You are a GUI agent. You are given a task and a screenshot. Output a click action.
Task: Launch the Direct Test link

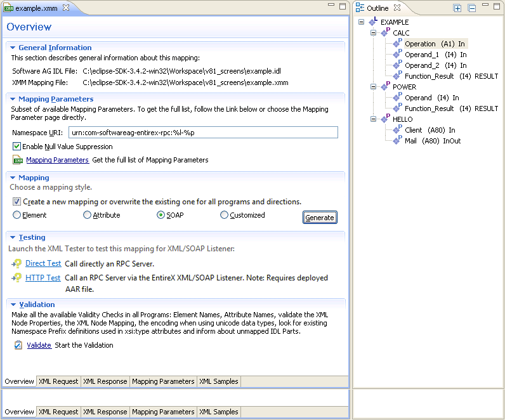click(43, 263)
